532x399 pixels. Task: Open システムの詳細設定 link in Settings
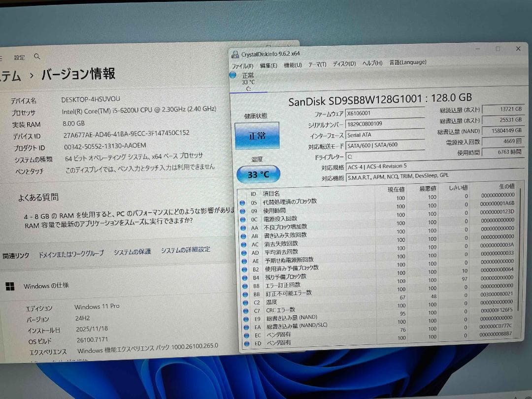coord(185,250)
